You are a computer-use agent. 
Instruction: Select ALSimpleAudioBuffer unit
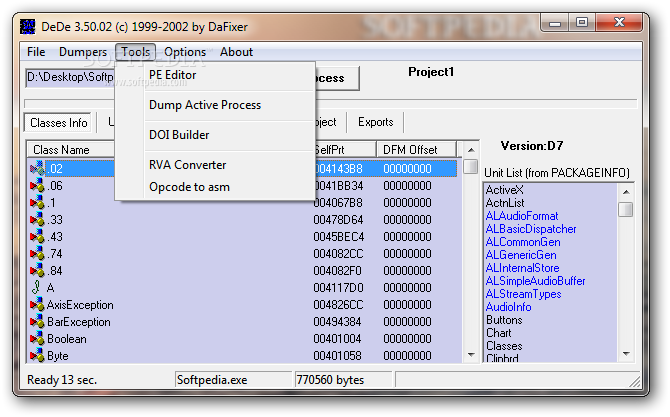pos(536,281)
